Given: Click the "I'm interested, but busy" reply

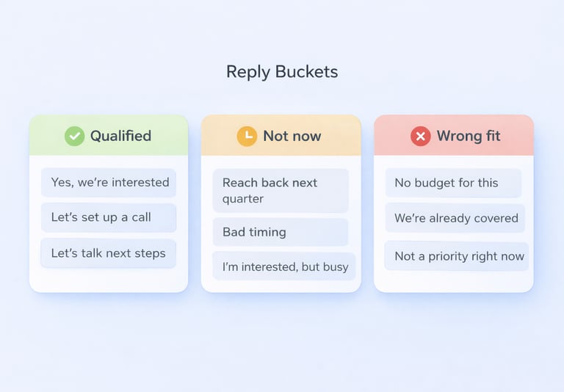Looking at the screenshot, I should tap(284, 266).
